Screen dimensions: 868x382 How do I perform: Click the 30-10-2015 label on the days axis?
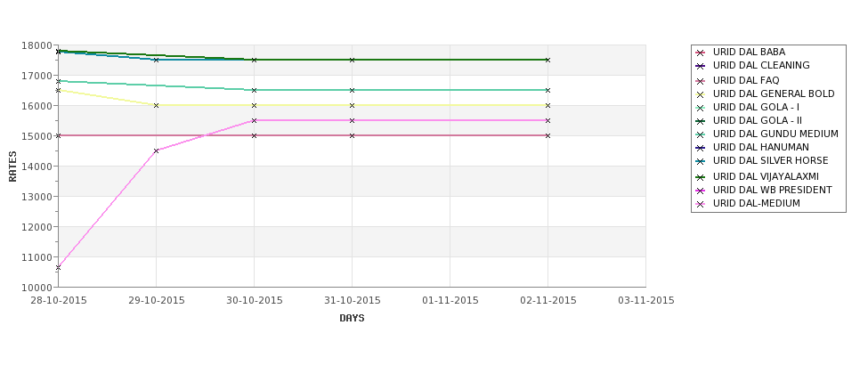(x=254, y=301)
